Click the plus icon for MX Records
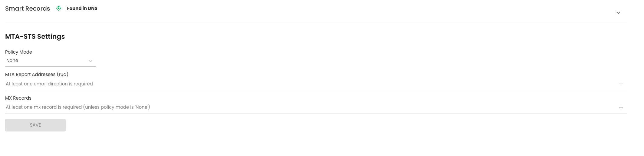 [621, 108]
